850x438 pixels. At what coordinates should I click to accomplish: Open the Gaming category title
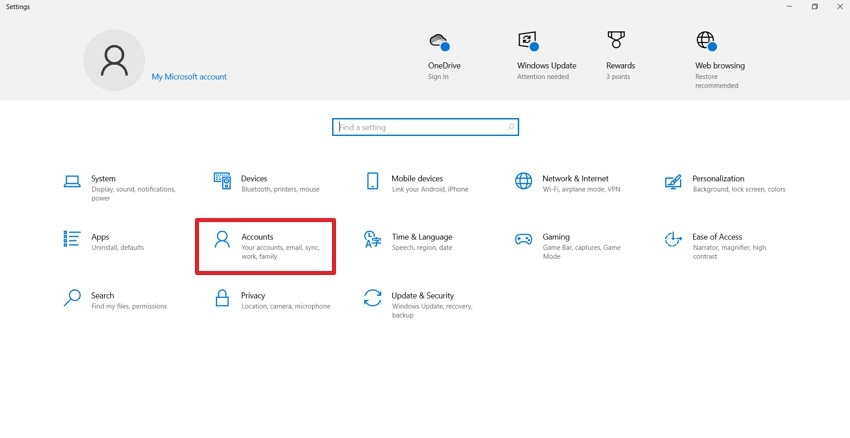[x=556, y=237]
